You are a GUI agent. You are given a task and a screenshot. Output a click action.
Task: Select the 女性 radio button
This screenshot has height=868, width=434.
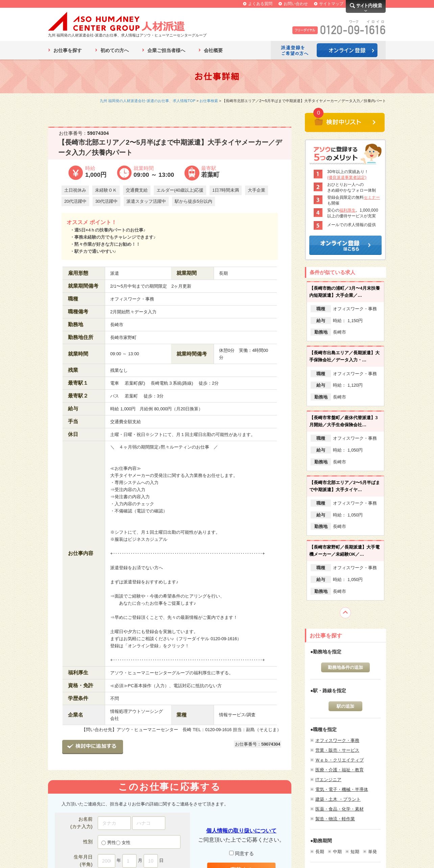118,843
